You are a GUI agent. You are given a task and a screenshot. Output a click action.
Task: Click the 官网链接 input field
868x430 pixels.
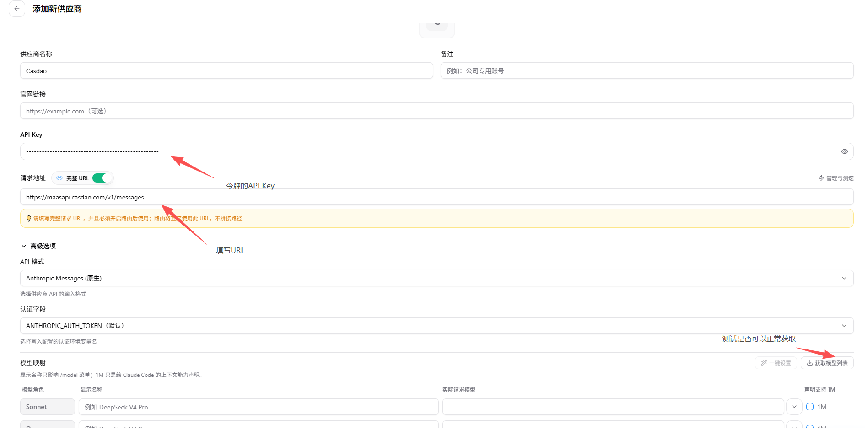(437, 111)
